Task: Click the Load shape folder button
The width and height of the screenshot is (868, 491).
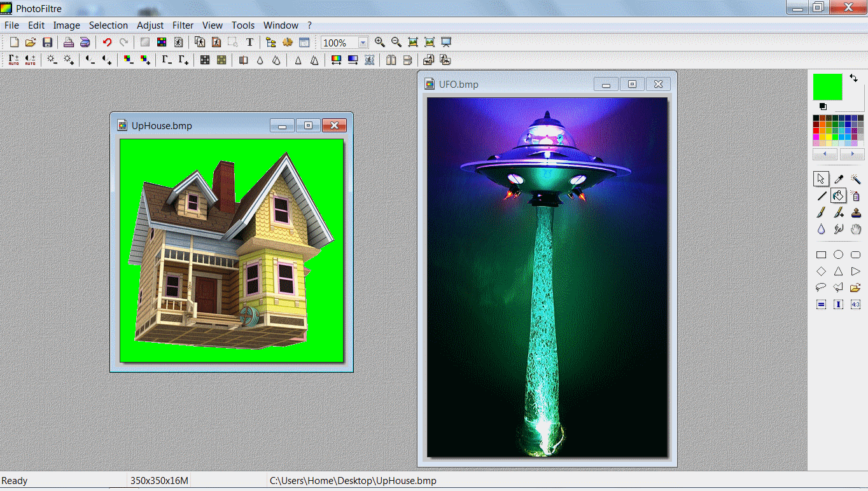Action: click(856, 287)
